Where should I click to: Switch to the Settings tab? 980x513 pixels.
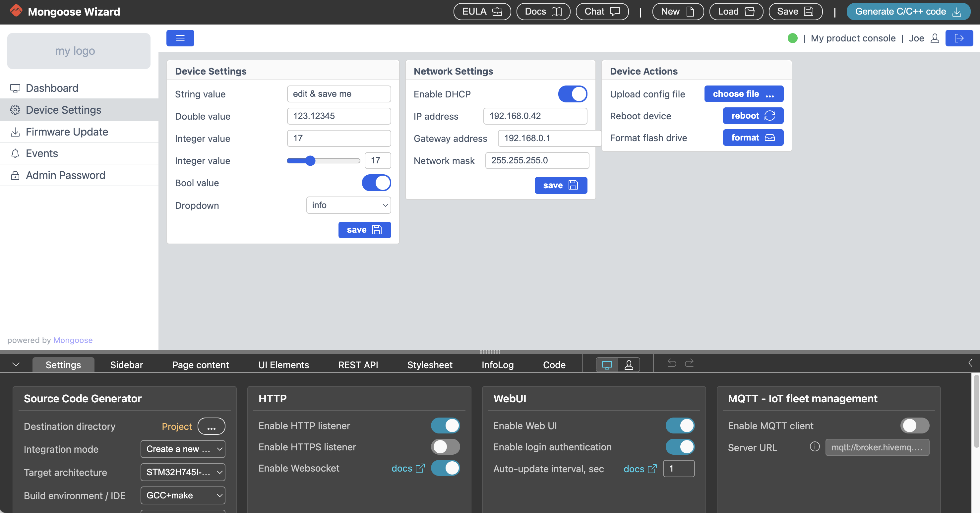coord(63,365)
